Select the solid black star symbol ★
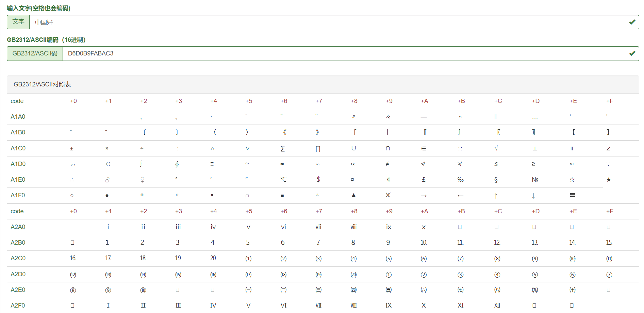644x313 pixels. [x=609, y=180]
